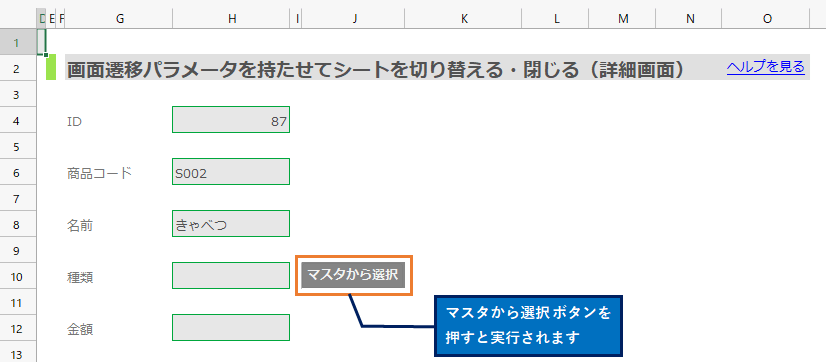Image resolution: width=826 pixels, height=362 pixels.
Task: Click the マスタから選択 button
Action: [x=353, y=275]
